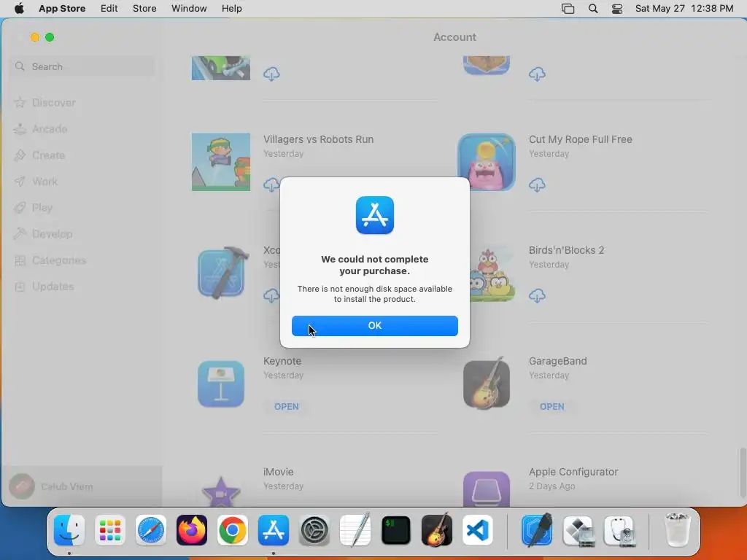Viewport: 747px width, 560px height.
Task: Open Disk Utility from the Dock
Action: pos(619,530)
